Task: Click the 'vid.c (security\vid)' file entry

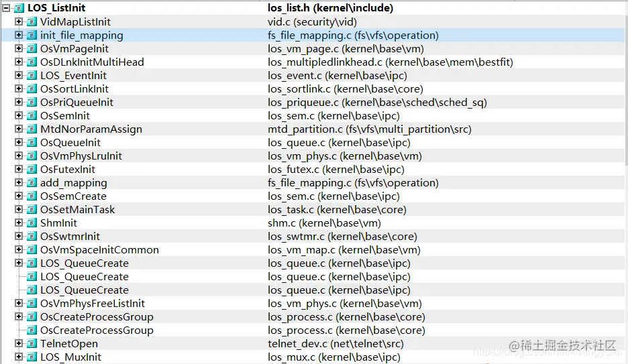Action: click(x=312, y=22)
